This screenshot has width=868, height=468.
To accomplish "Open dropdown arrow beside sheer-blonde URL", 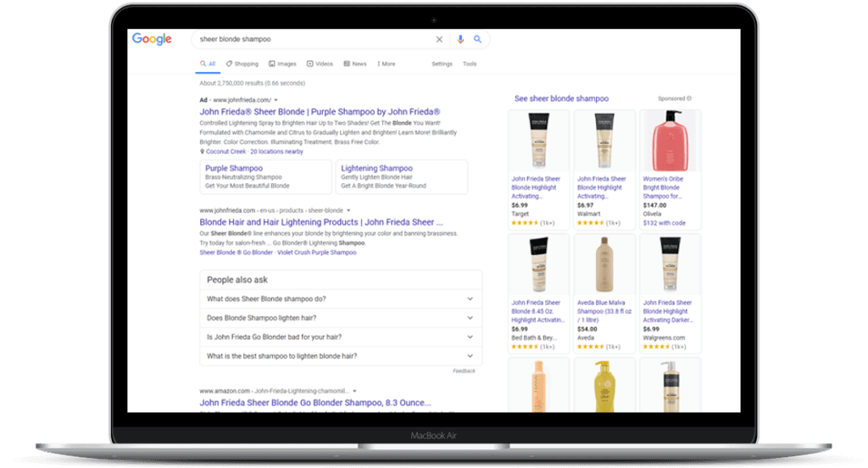I will point(348,210).
